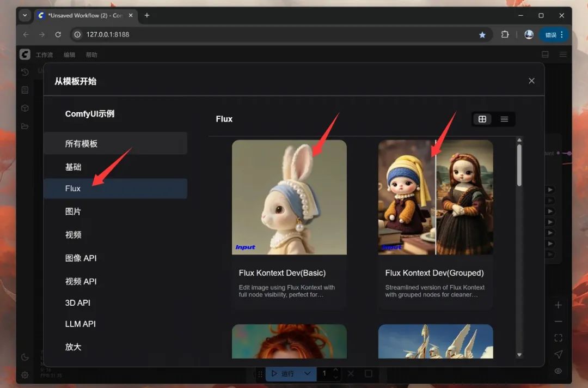The image size is (588, 388).
Task: Open the workflows folder sidebar icon
Action: [24, 126]
